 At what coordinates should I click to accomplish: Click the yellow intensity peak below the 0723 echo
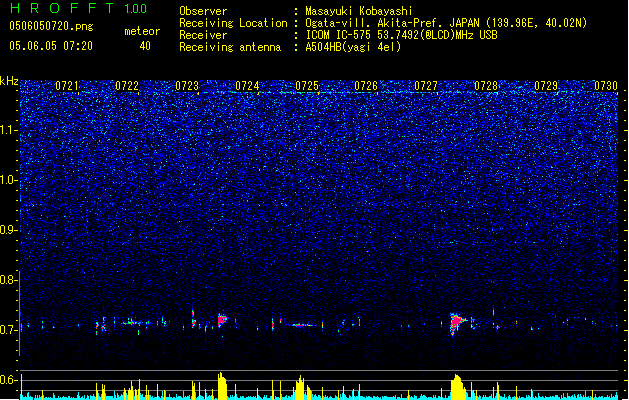click(x=222, y=386)
